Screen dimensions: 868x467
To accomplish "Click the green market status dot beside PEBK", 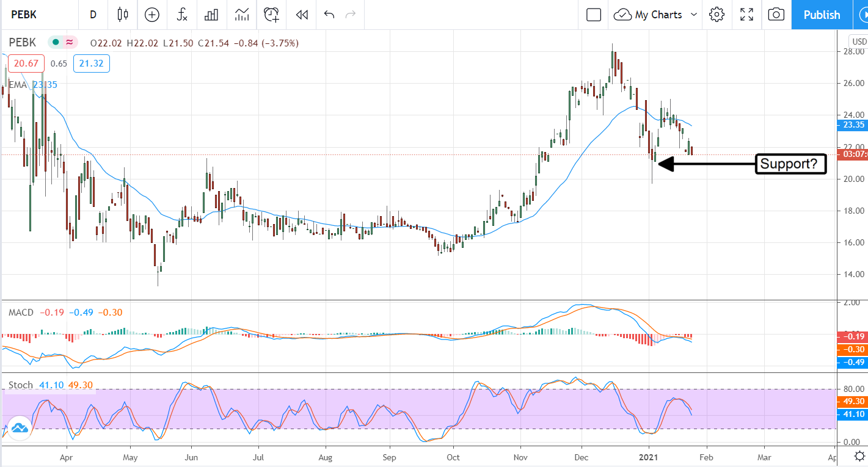I will 56,43.
